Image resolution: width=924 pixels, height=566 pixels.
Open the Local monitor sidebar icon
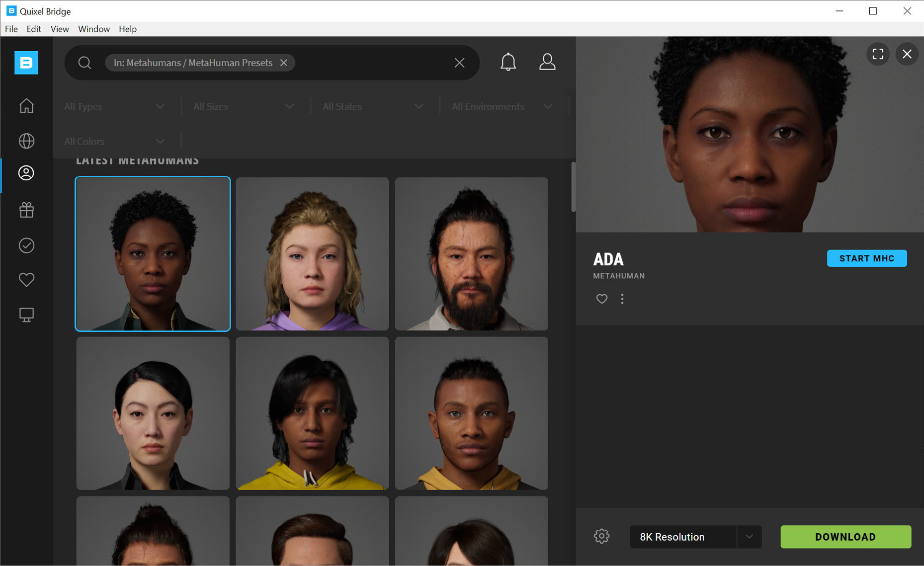(26, 315)
